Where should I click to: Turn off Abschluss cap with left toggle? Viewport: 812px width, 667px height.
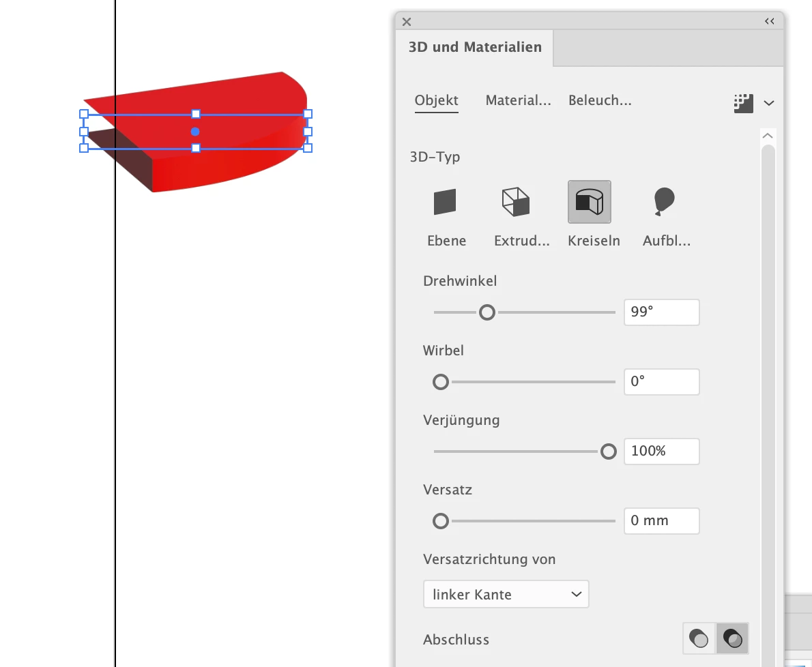pyautogui.click(x=699, y=638)
